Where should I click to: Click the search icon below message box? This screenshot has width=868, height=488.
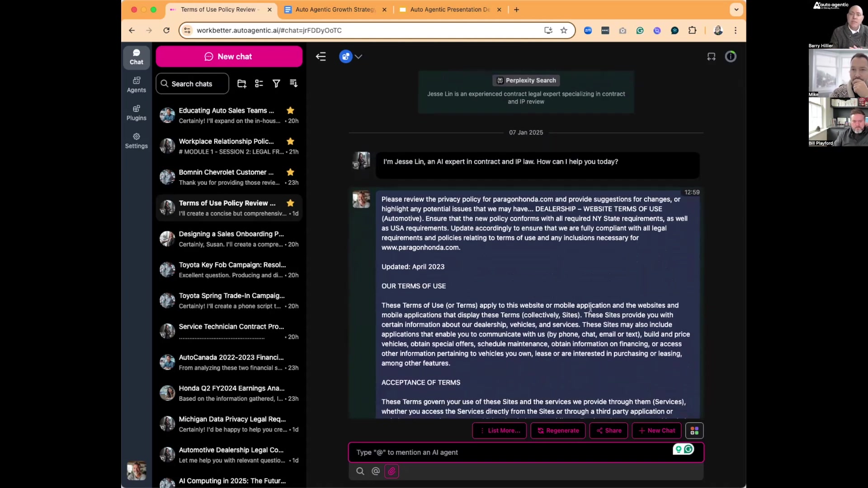pyautogui.click(x=360, y=471)
